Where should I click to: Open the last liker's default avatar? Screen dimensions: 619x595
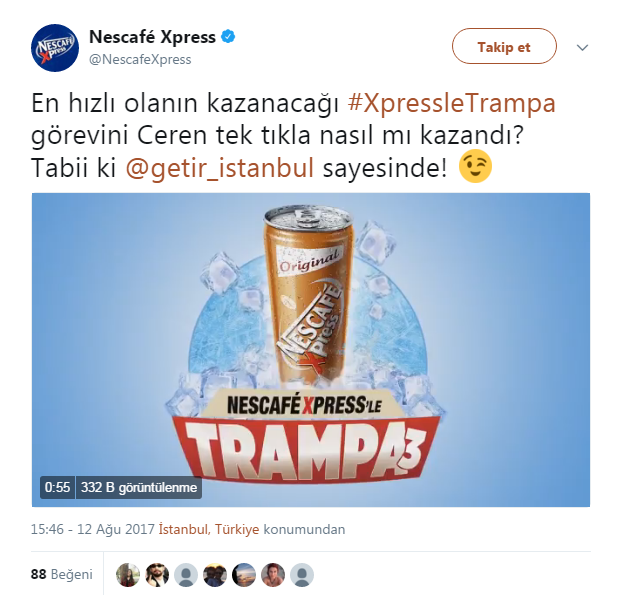pyautogui.click(x=302, y=574)
